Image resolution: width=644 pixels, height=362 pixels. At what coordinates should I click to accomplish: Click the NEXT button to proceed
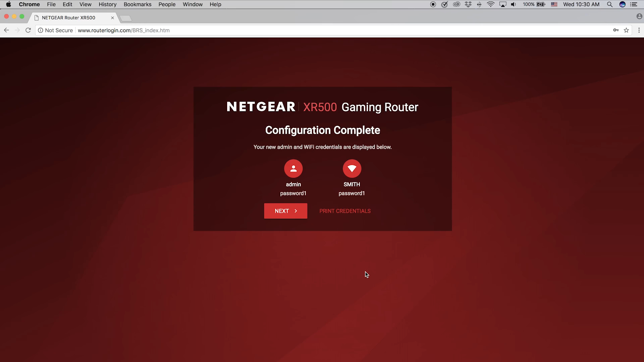pyautogui.click(x=286, y=211)
